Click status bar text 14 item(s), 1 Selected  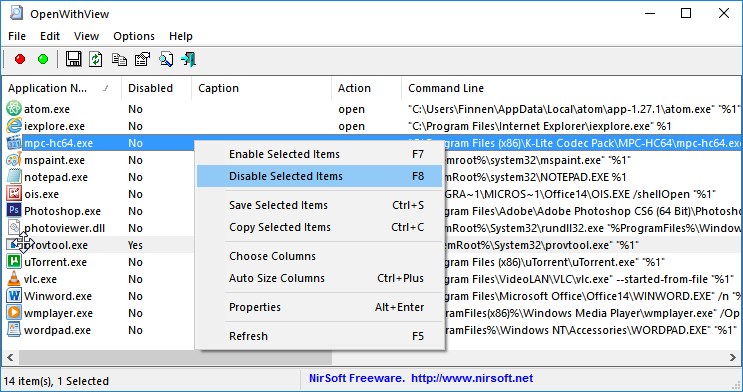[x=56, y=381]
